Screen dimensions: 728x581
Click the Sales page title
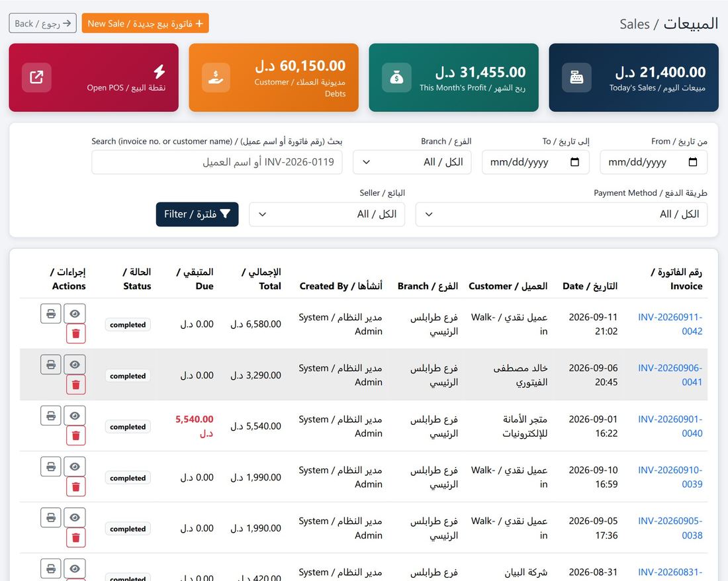(669, 24)
